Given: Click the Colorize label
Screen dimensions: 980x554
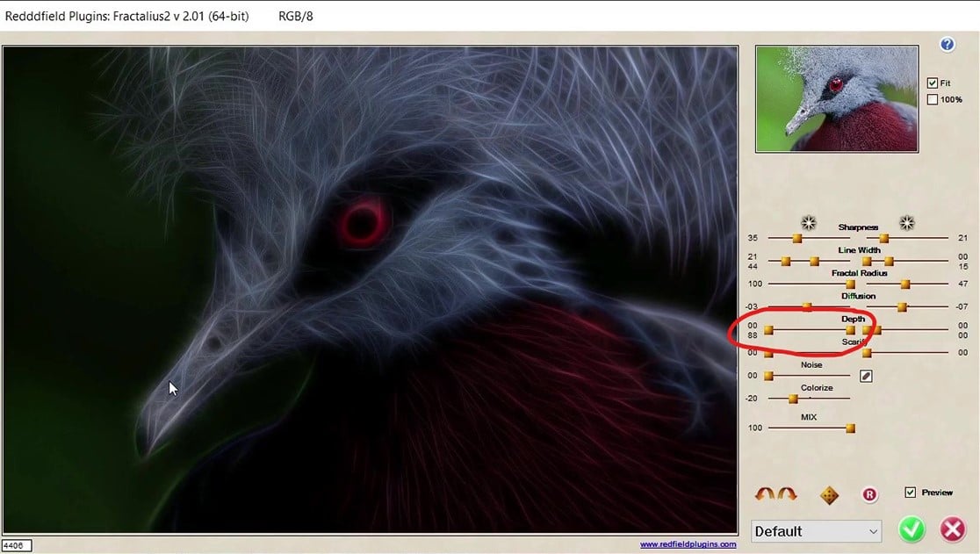Looking at the screenshot, I should coord(817,388).
